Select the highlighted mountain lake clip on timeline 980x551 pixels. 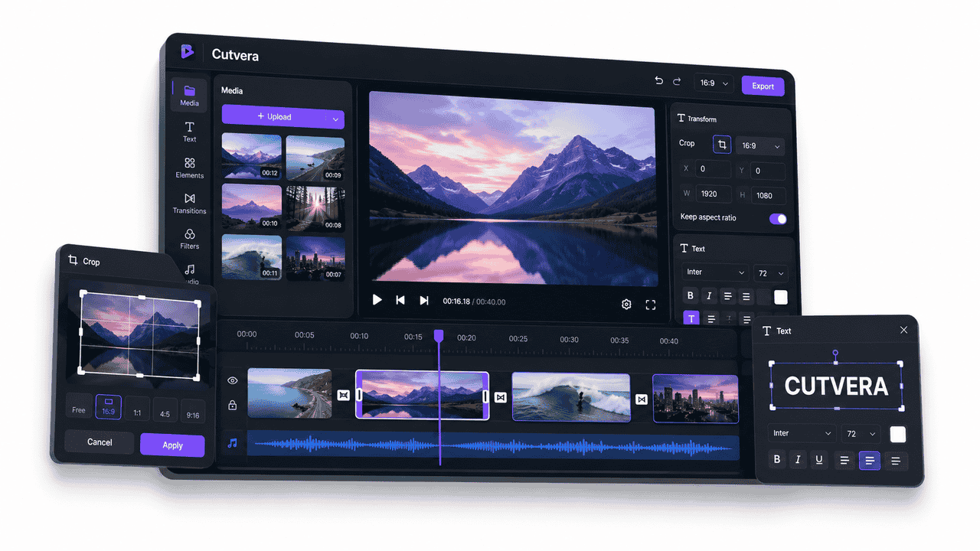[x=422, y=395]
